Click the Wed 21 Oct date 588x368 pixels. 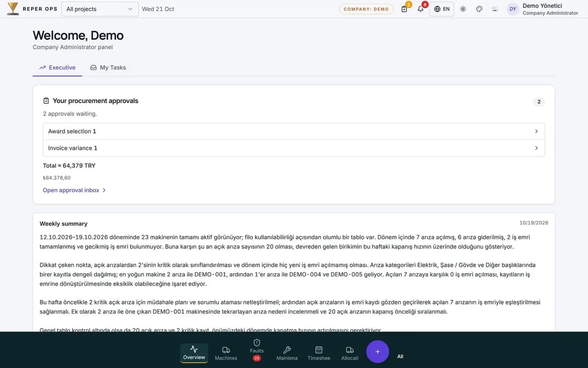[158, 9]
